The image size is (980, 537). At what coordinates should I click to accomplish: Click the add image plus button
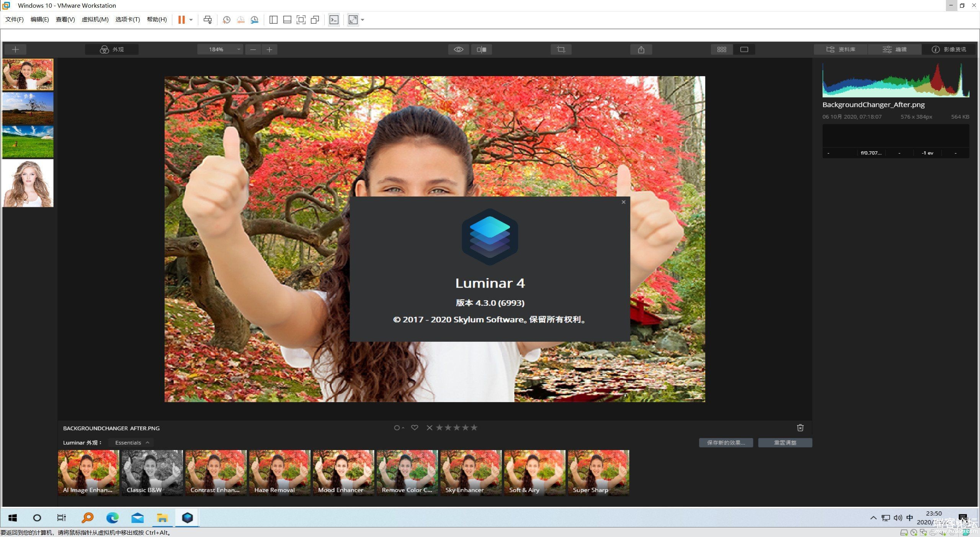click(x=15, y=49)
